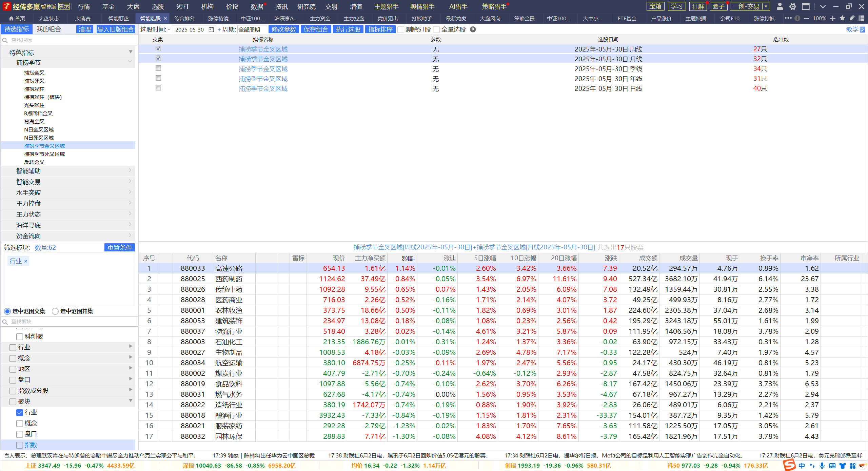Click the 保存组合 button

[316, 29]
